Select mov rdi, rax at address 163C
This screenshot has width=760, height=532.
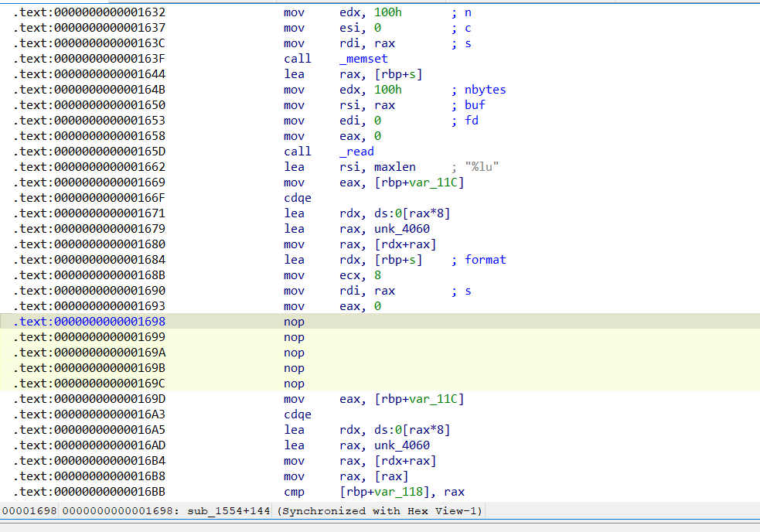339,43
